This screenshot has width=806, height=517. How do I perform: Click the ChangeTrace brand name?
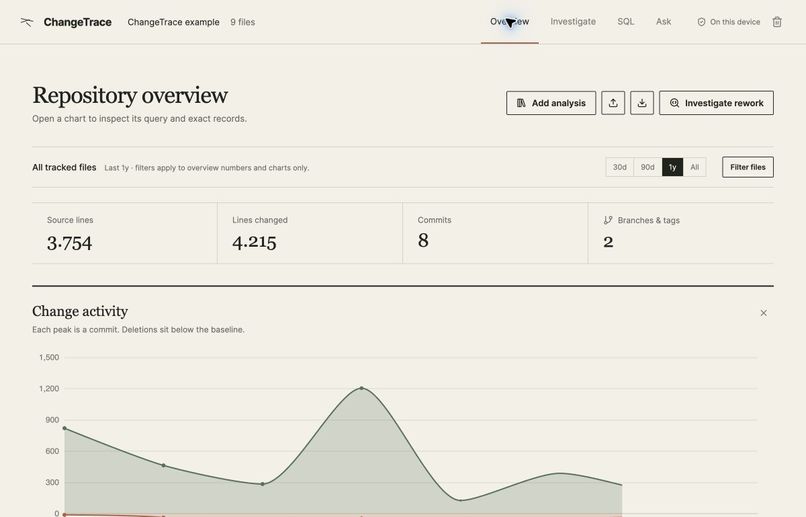(x=78, y=22)
